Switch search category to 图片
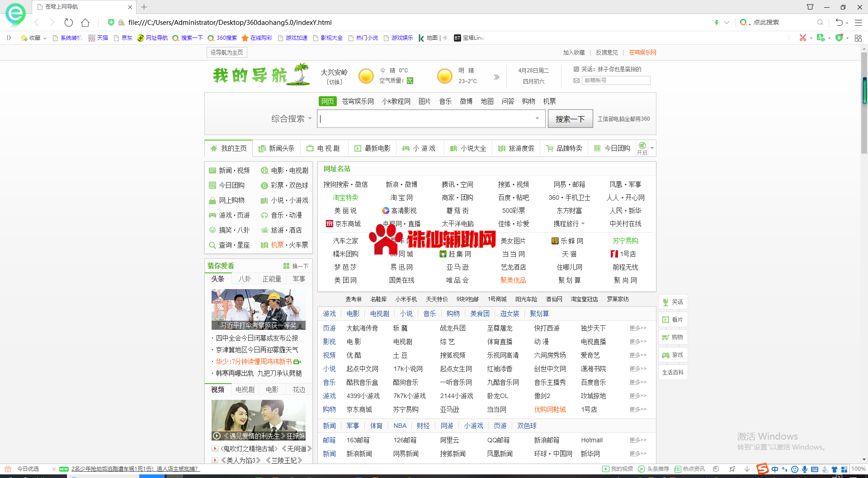 click(425, 101)
